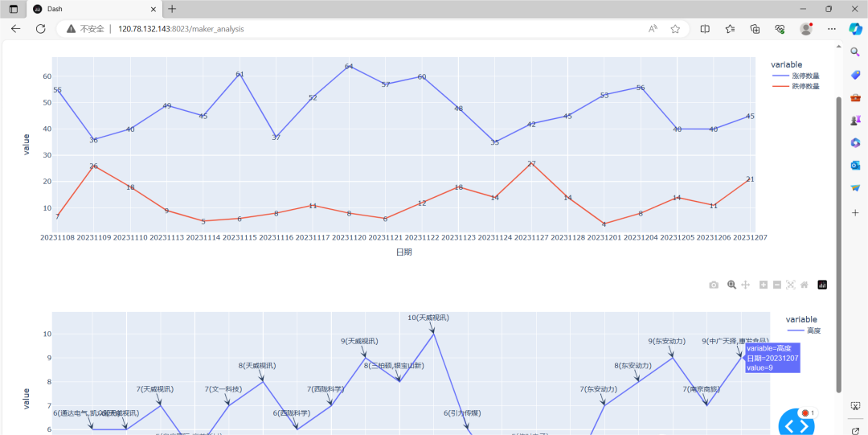Open Edge sidebar Search

click(855, 51)
